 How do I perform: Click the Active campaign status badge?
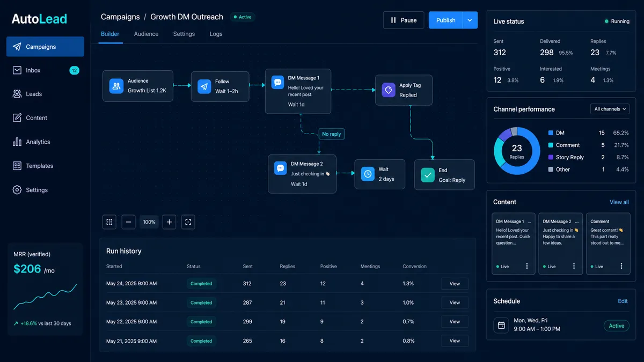pyautogui.click(x=243, y=17)
